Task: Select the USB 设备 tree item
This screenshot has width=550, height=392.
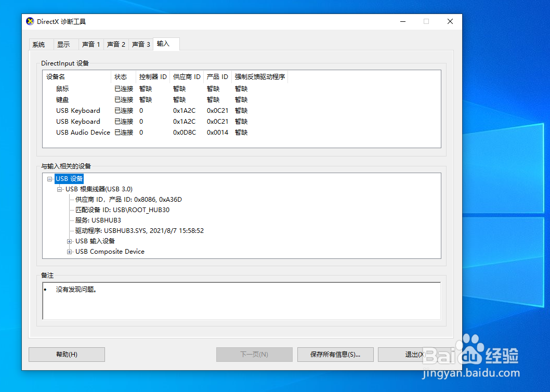Action: click(69, 179)
